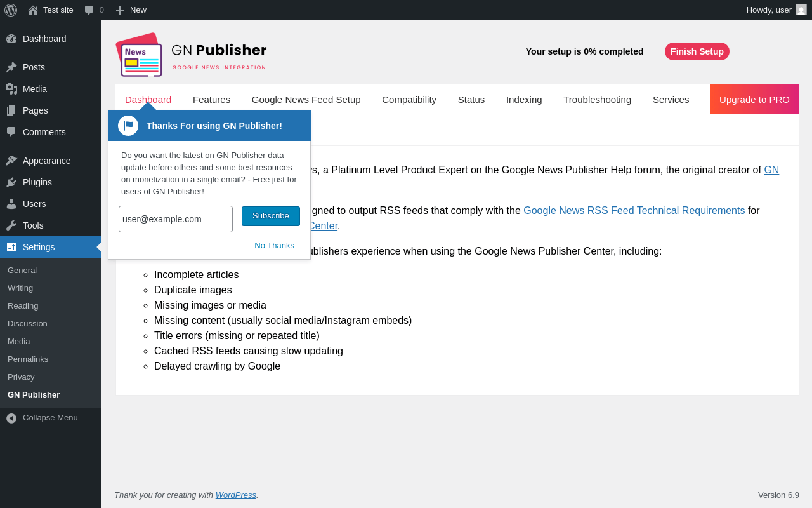Click the Users icon in sidebar
The width and height of the screenshot is (812, 508).
11,204
